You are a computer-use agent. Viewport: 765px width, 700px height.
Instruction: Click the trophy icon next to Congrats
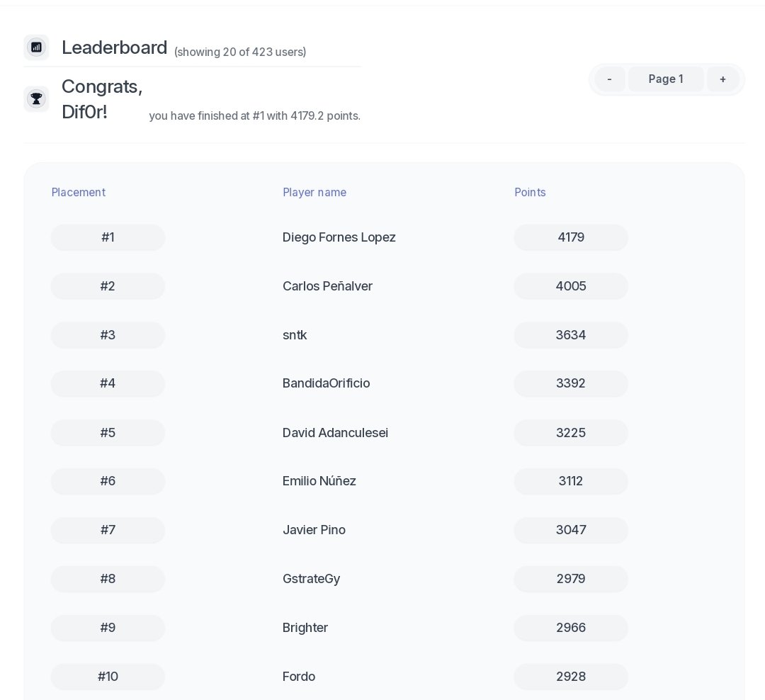[37, 99]
